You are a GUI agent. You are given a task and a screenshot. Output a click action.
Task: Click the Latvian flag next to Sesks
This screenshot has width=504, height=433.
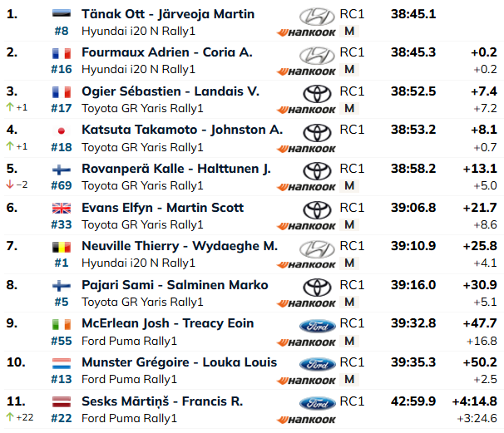(62, 402)
